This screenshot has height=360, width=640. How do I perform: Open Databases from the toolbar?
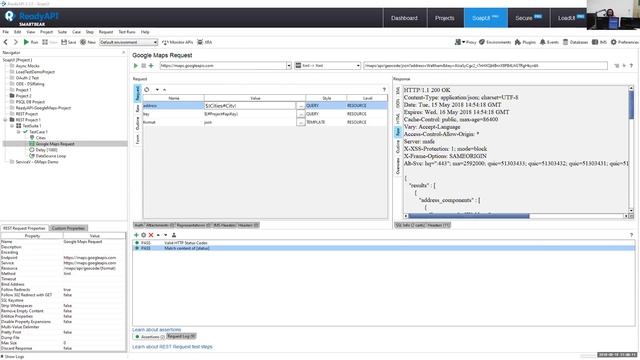click(x=575, y=42)
